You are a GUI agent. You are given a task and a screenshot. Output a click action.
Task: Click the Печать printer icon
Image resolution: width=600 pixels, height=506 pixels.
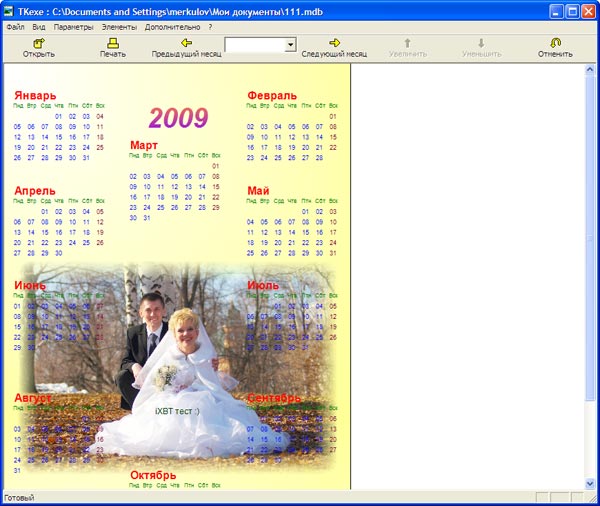[x=113, y=43]
